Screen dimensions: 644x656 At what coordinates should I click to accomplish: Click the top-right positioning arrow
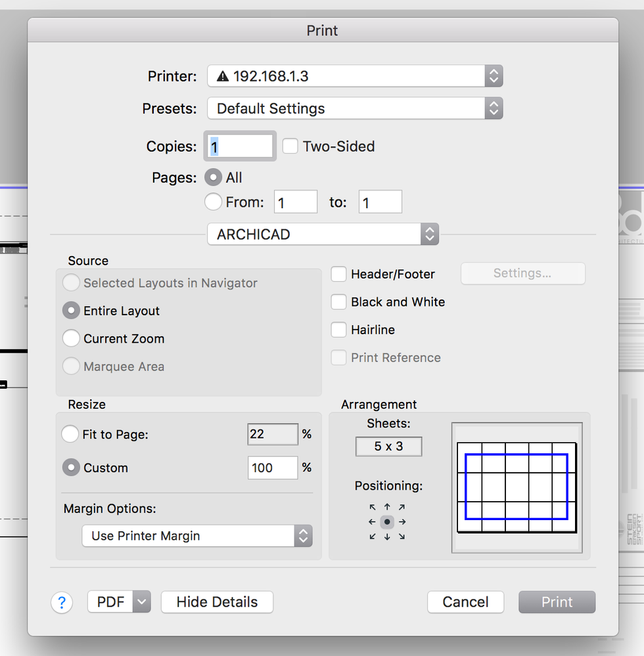point(402,508)
